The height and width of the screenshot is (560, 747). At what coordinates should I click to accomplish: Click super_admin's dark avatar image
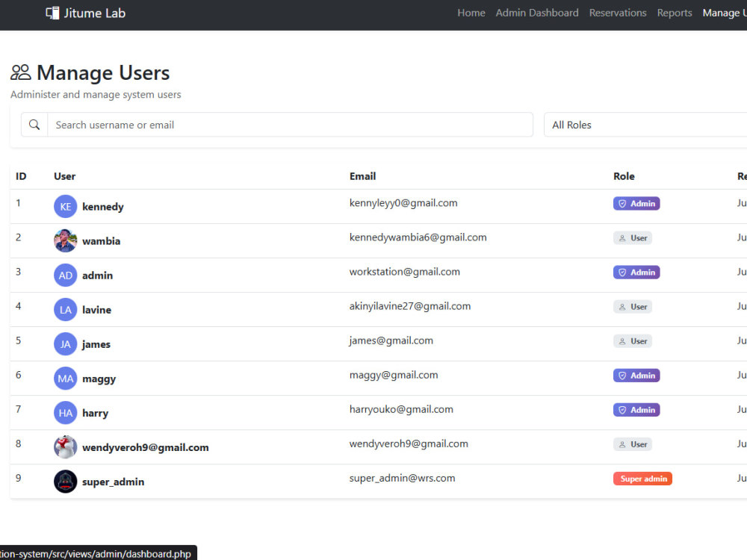65,482
